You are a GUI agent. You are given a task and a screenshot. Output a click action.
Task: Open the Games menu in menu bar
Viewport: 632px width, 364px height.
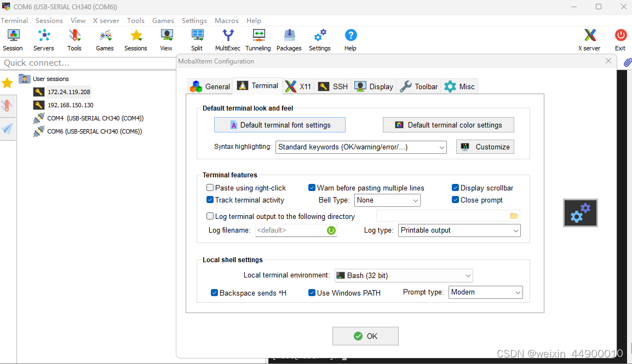click(x=163, y=21)
